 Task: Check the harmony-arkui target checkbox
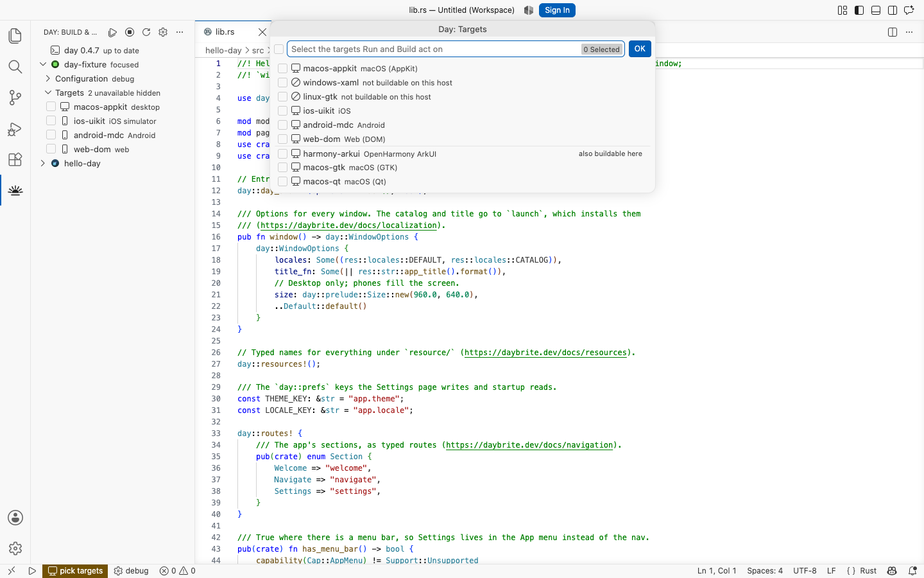[x=282, y=154]
